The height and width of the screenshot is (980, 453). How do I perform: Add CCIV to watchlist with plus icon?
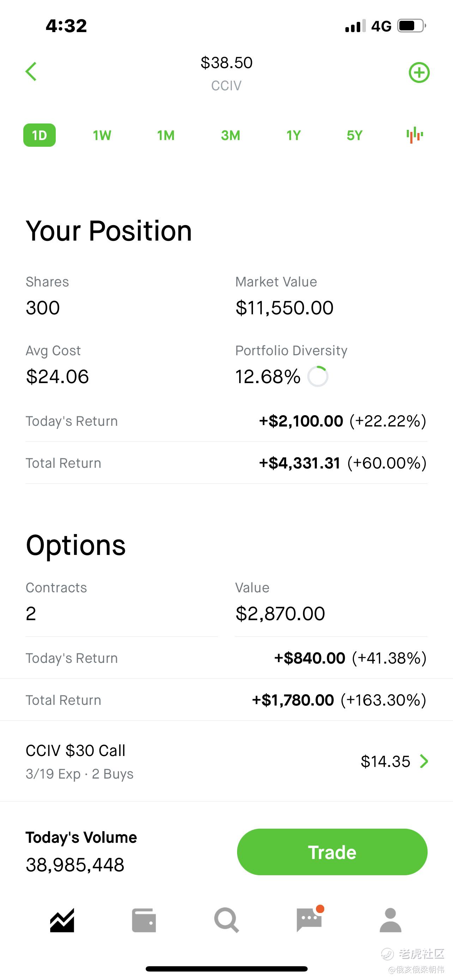point(419,72)
